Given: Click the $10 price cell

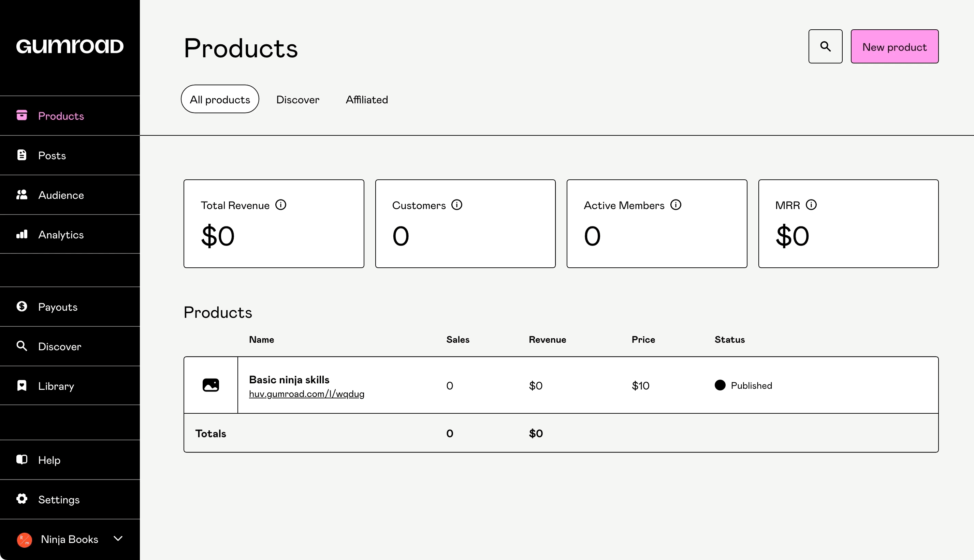Looking at the screenshot, I should tap(640, 385).
